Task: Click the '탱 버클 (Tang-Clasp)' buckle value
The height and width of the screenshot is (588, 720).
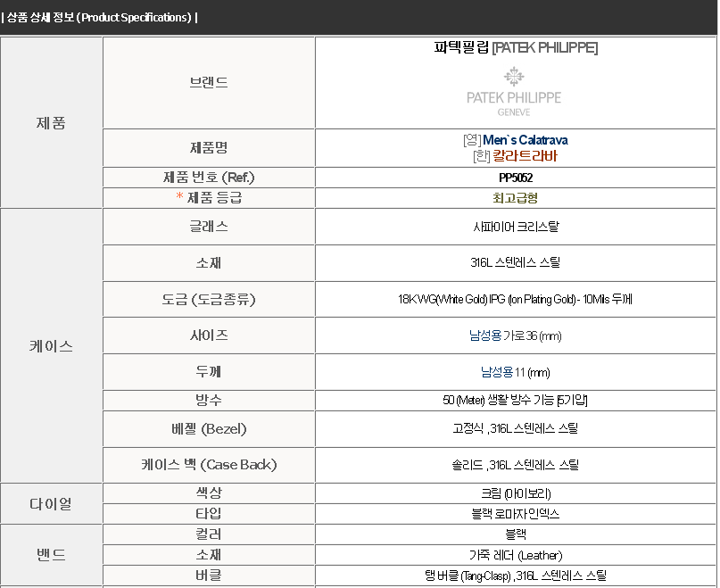Action: (x=515, y=576)
